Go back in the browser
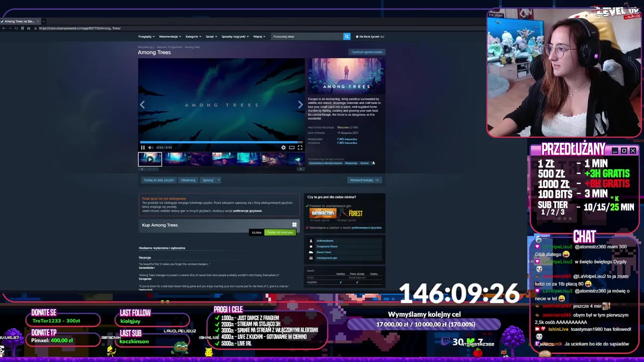The image size is (644, 362). (x=4, y=28)
